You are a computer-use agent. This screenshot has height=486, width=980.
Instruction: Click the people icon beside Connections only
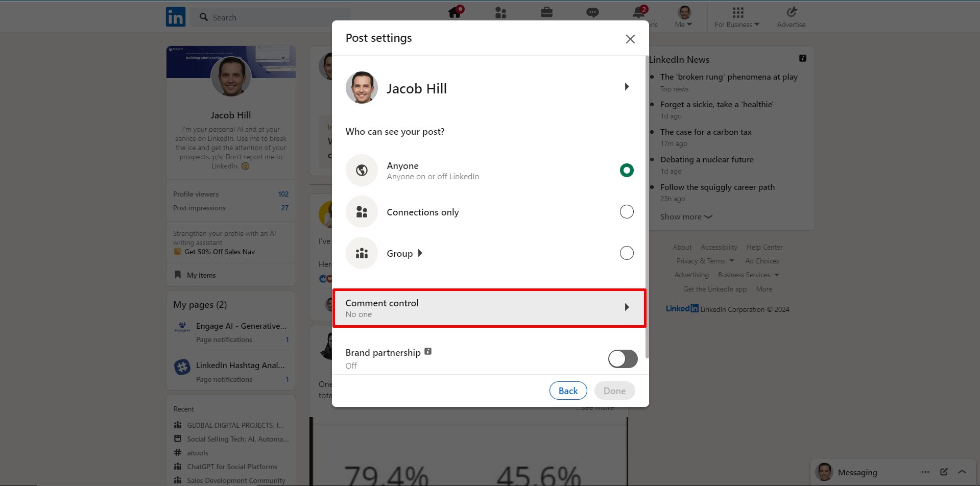[362, 211]
